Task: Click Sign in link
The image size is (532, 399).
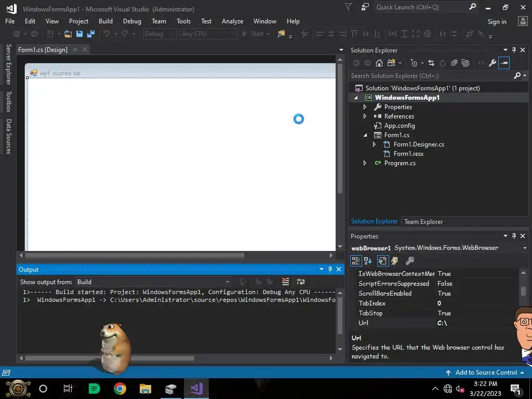Action: click(497, 21)
